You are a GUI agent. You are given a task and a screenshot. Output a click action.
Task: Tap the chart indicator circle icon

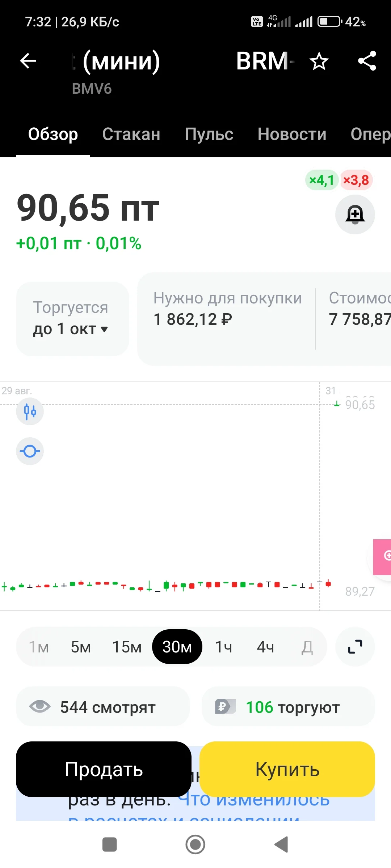pyautogui.click(x=30, y=451)
